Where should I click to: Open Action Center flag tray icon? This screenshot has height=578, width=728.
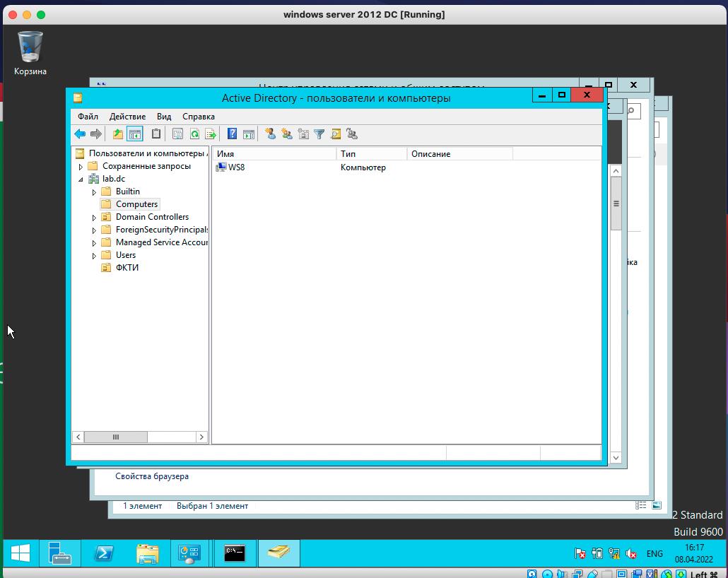(x=580, y=553)
